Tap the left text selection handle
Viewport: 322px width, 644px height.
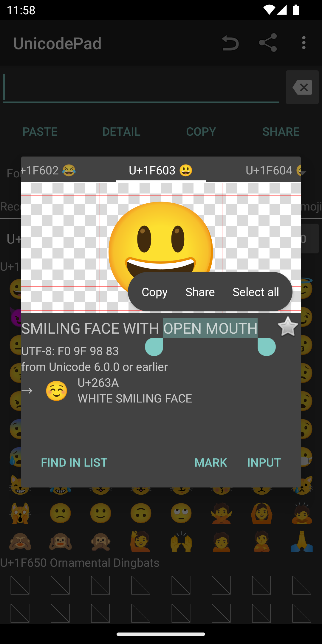(x=154, y=347)
